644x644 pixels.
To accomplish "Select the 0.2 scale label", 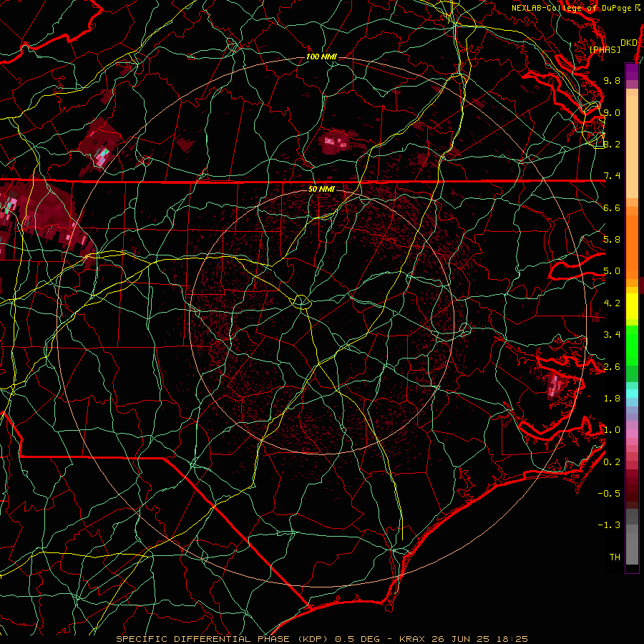I will click(x=612, y=462).
